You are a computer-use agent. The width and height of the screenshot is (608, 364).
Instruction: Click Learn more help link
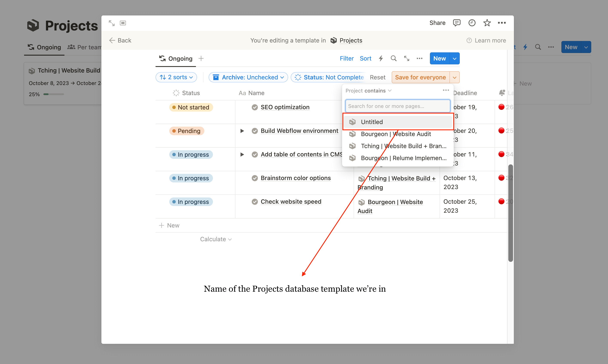click(486, 40)
